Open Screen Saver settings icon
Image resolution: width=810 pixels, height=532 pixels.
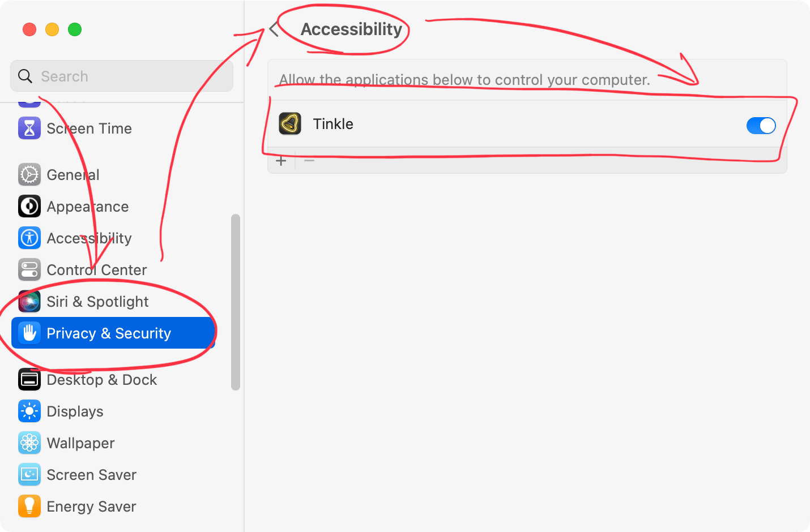click(x=29, y=474)
